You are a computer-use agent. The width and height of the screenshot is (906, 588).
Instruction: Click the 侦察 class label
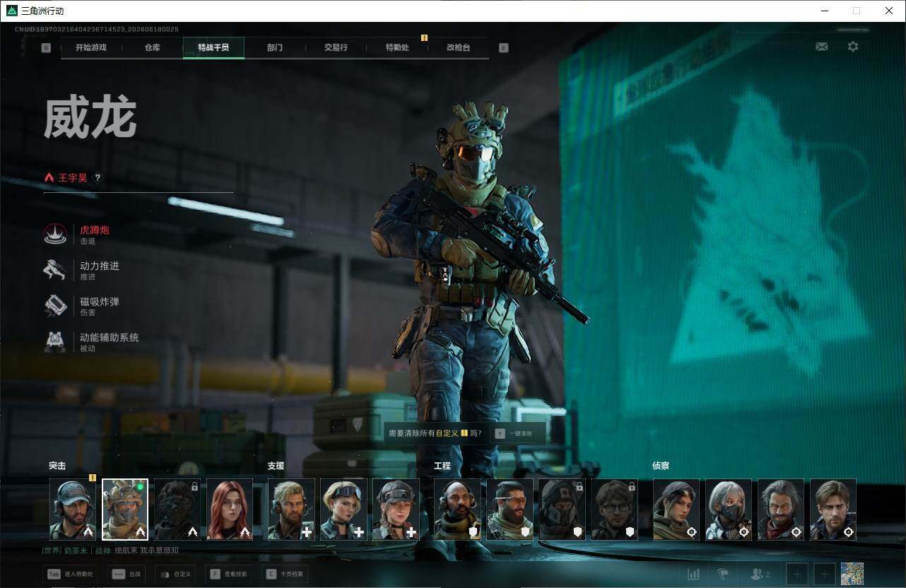click(661, 466)
